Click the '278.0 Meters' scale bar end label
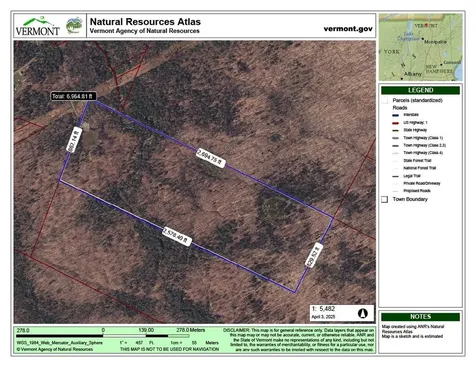Image resolution: width=476 pixels, height=367 pixels. point(191,330)
